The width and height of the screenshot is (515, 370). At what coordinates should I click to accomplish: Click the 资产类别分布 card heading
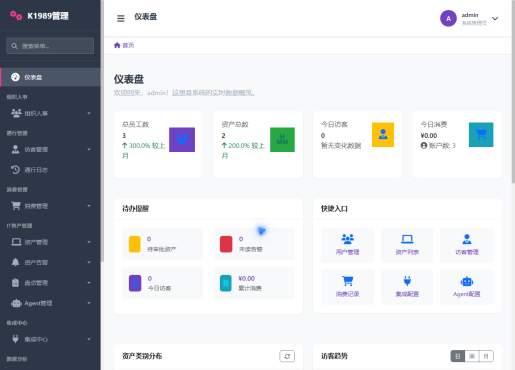coord(142,356)
